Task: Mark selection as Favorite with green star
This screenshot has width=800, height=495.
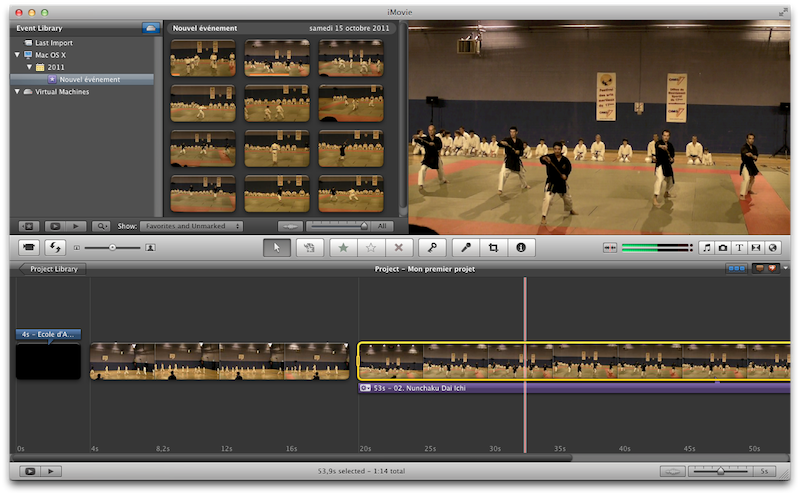Action: 343,248
